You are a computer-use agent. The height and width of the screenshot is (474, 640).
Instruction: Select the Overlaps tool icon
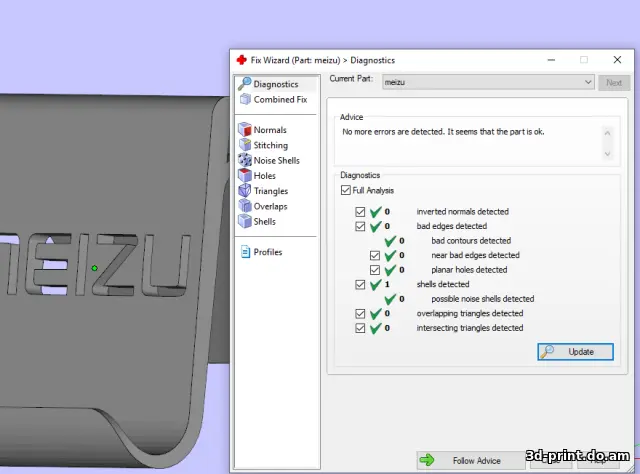(245, 206)
